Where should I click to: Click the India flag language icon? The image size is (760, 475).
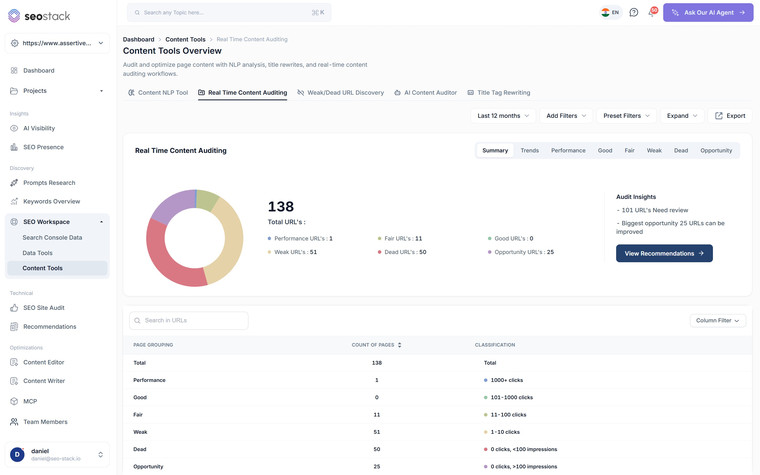[605, 13]
